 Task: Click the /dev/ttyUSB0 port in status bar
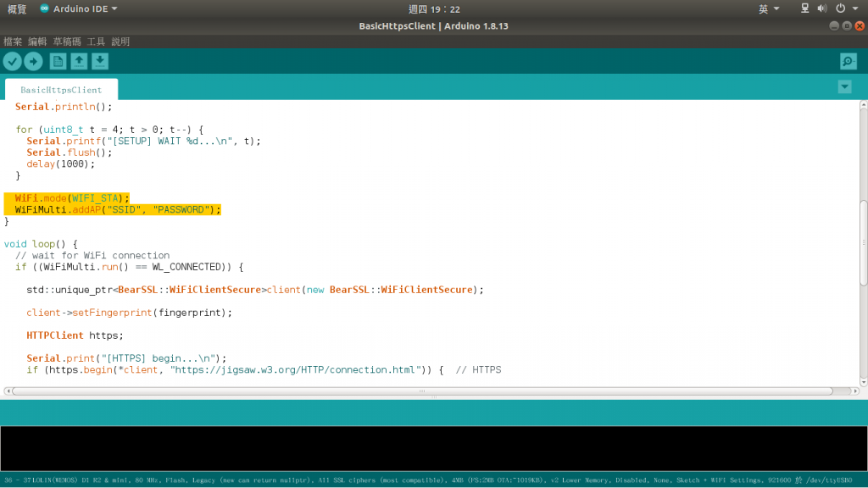pos(828,480)
